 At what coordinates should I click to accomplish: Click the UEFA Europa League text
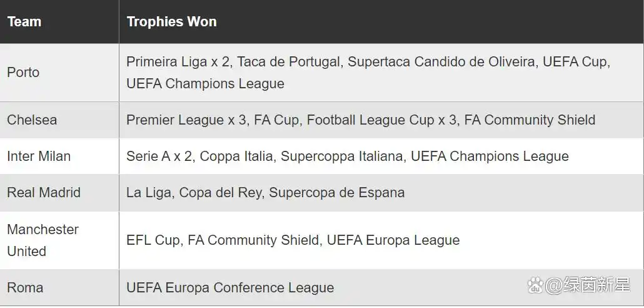[393, 240]
